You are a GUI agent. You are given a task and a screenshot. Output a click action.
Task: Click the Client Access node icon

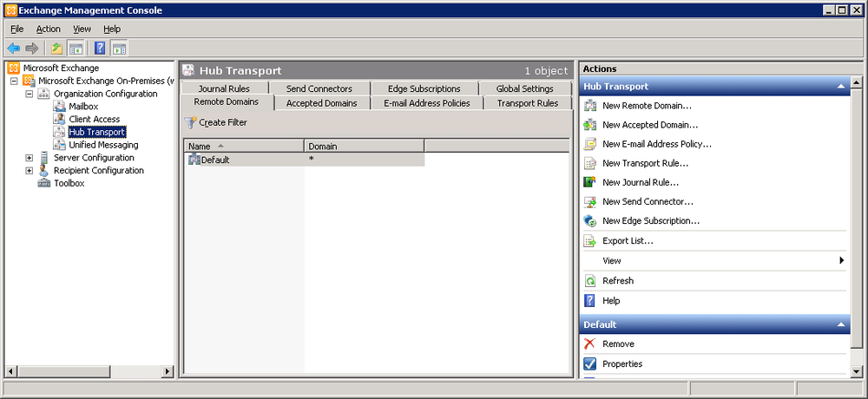(59, 119)
